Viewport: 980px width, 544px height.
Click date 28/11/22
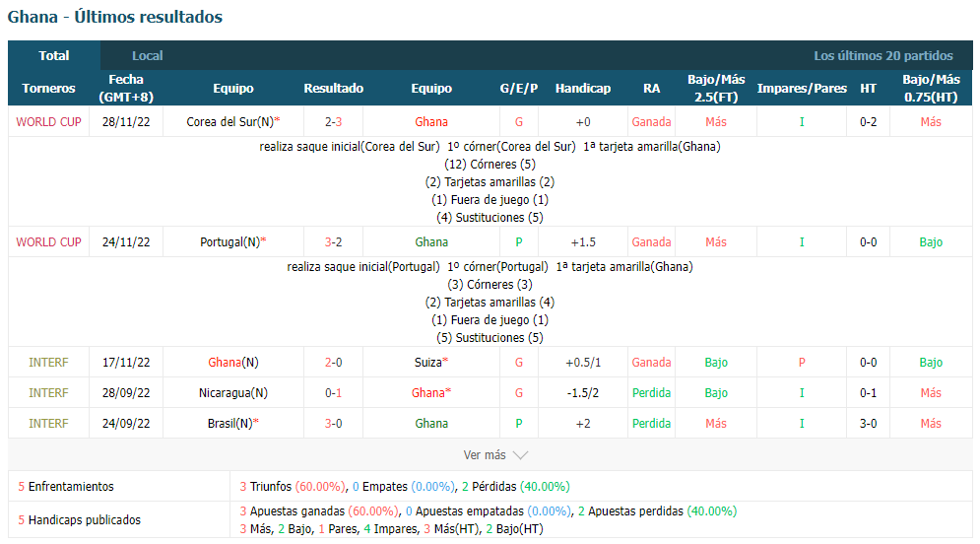pos(126,122)
